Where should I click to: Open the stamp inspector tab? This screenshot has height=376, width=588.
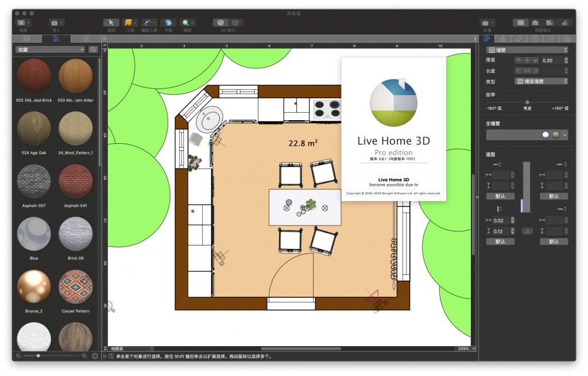[x=502, y=39]
